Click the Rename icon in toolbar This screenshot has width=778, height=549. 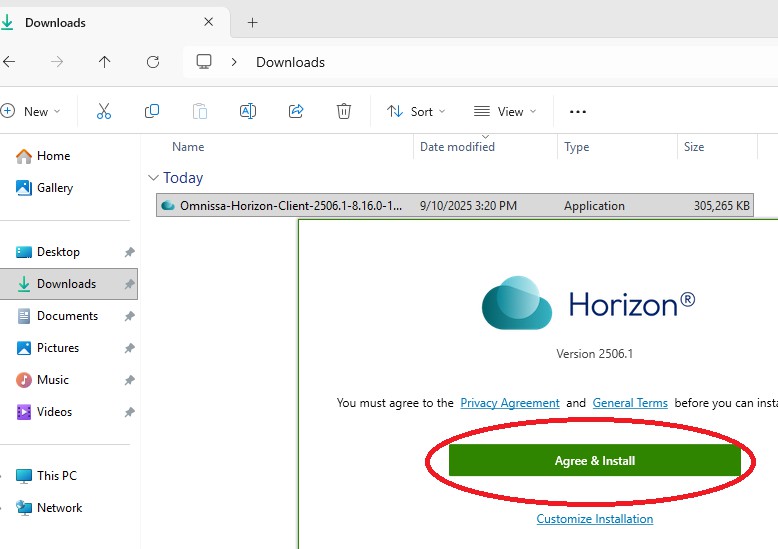point(248,111)
